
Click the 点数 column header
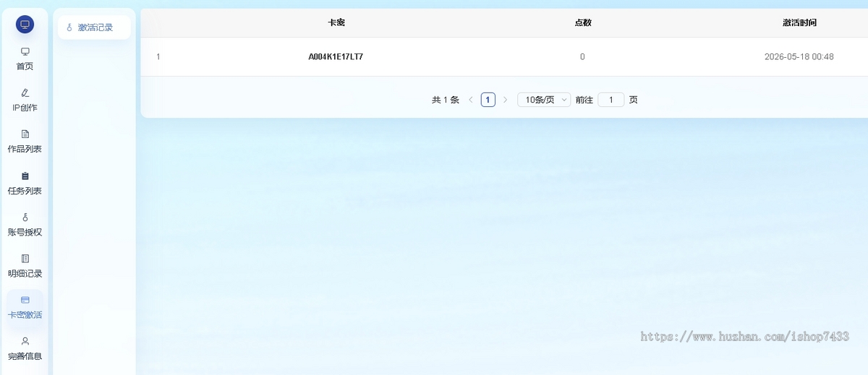pos(583,22)
